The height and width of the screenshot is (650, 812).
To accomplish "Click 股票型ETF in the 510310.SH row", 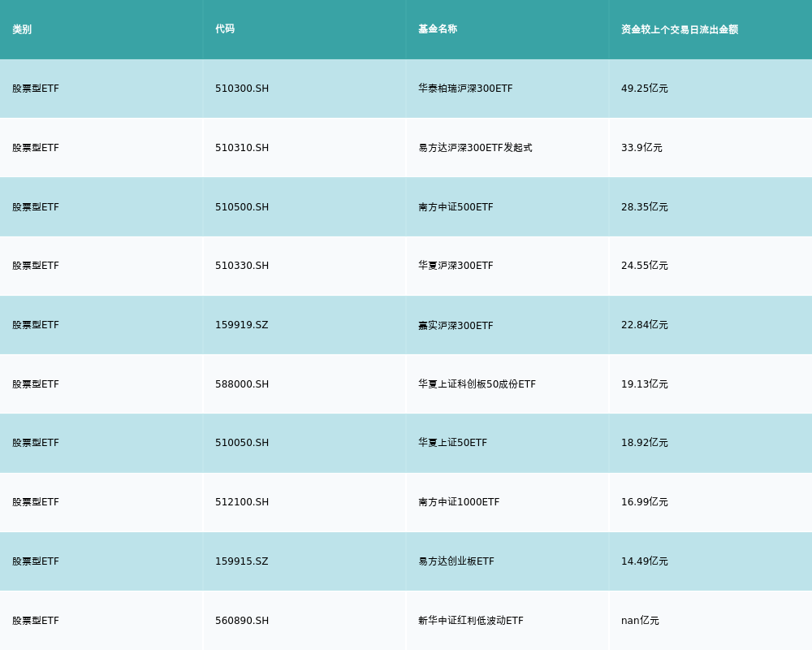I will (36, 148).
